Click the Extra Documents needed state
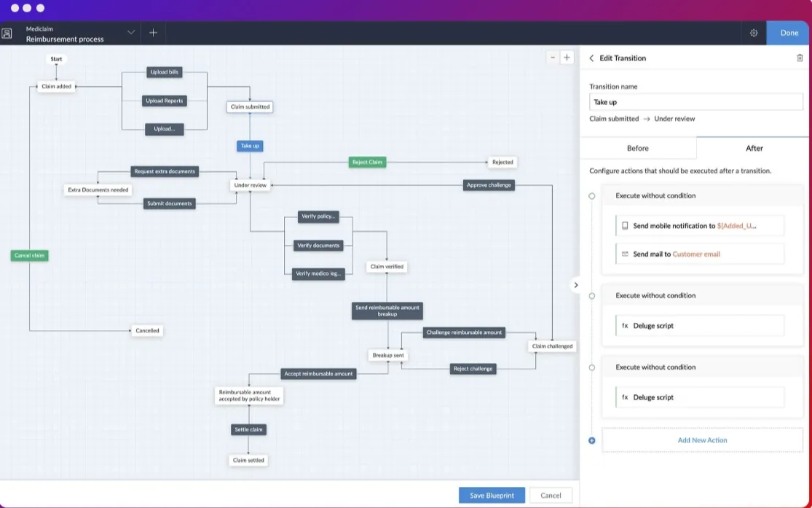812x508 pixels. tap(98, 189)
